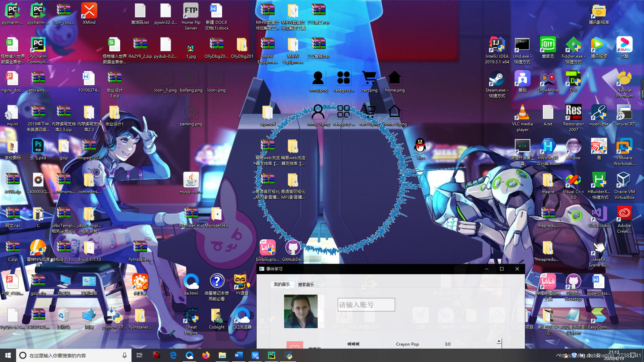Click the PyCharm taskbar icon

272,355
